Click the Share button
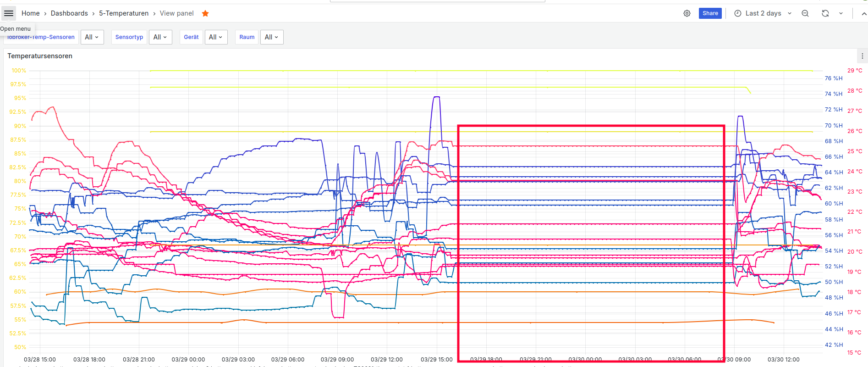This screenshot has width=868, height=367. click(x=710, y=13)
